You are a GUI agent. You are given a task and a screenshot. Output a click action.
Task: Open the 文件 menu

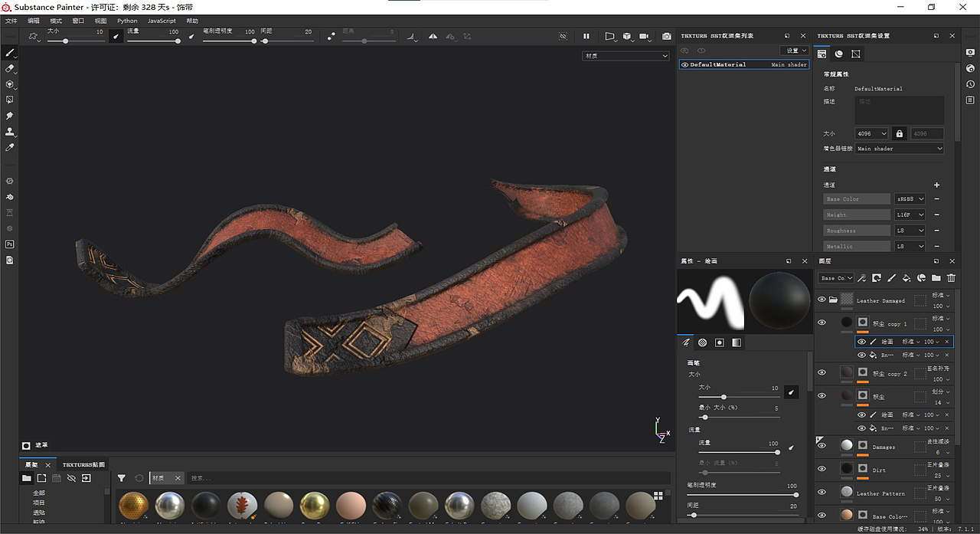click(11, 21)
